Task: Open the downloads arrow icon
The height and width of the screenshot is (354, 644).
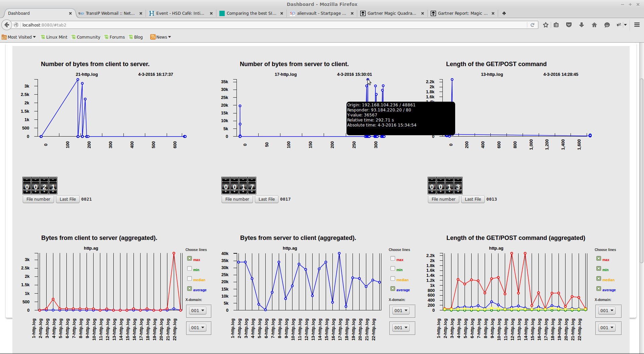Action: click(582, 25)
